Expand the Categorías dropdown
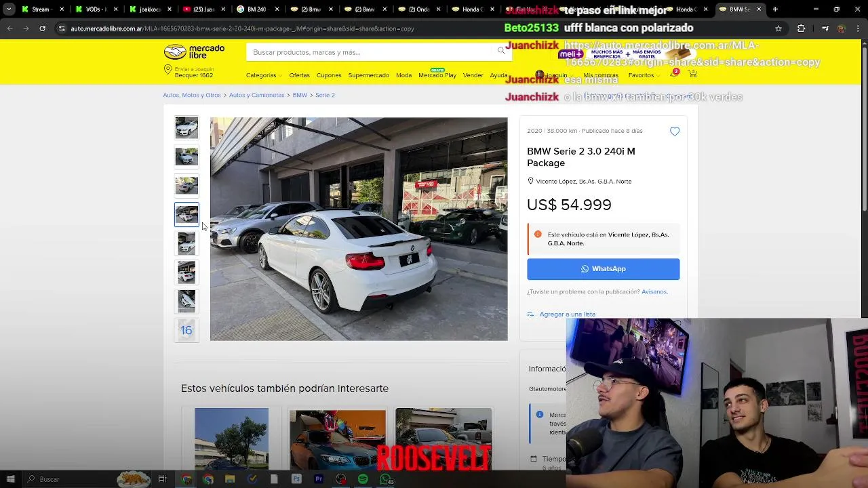Screen dimensions: 868x488 (x=264, y=75)
